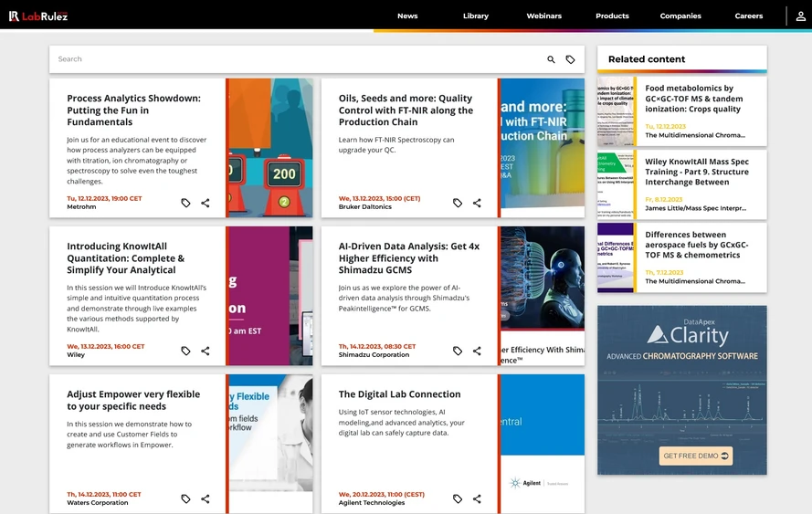Click Adjust Empower card image
The width and height of the screenshot is (812, 514).
tap(270, 444)
